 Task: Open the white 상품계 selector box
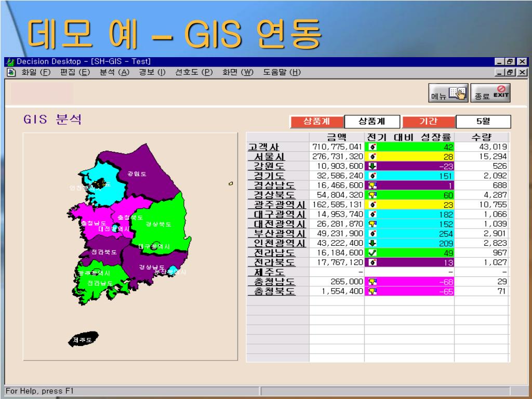[372, 122]
